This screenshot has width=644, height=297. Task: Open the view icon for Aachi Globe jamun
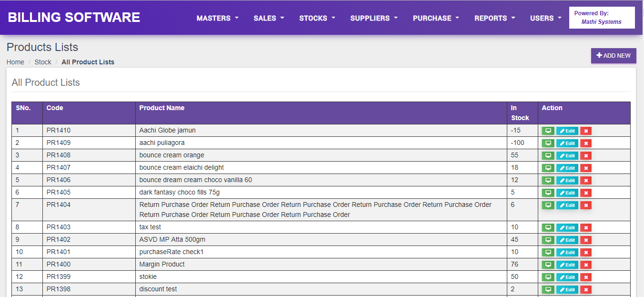click(x=548, y=130)
